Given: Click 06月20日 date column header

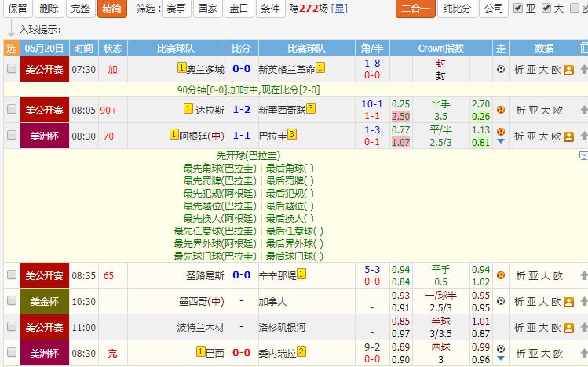Looking at the screenshot, I should coord(44,49).
